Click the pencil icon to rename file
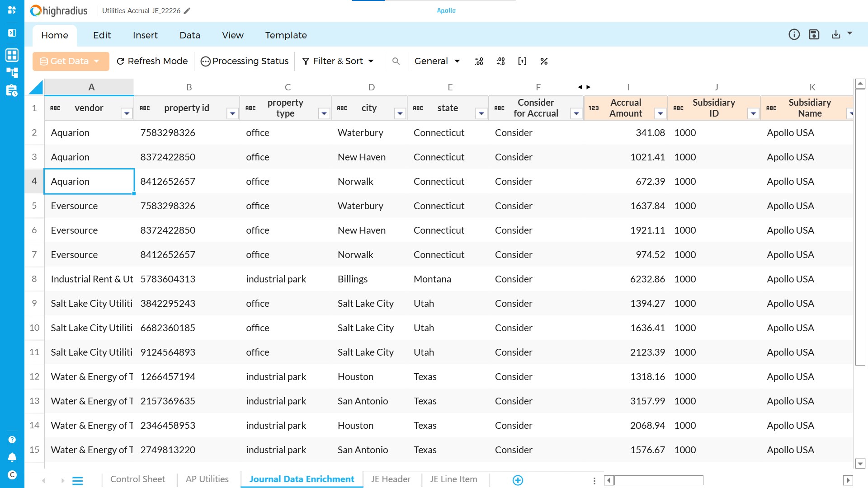 (x=187, y=11)
